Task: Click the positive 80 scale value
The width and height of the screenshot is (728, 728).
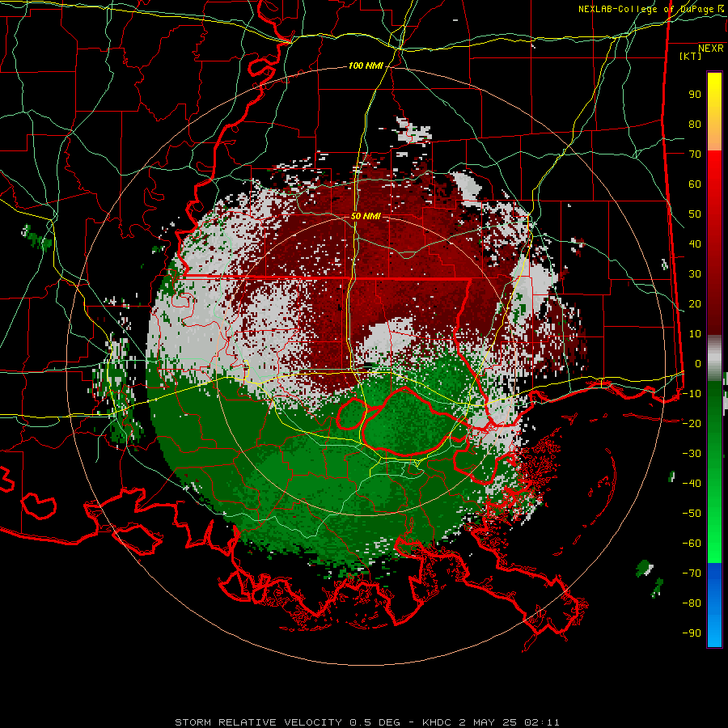Action: [x=695, y=124]
